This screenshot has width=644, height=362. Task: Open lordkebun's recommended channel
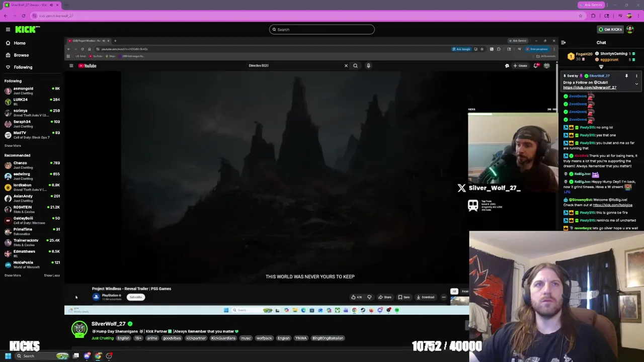click(x=32, y=187)
